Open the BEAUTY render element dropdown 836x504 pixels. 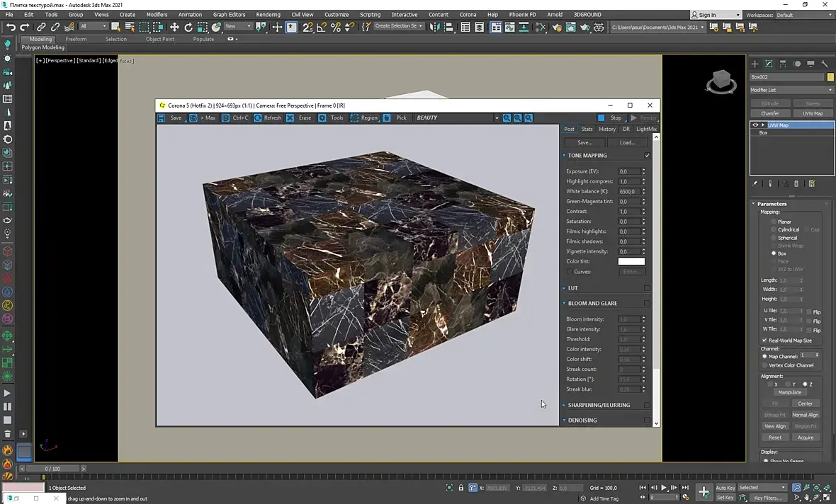496,118
